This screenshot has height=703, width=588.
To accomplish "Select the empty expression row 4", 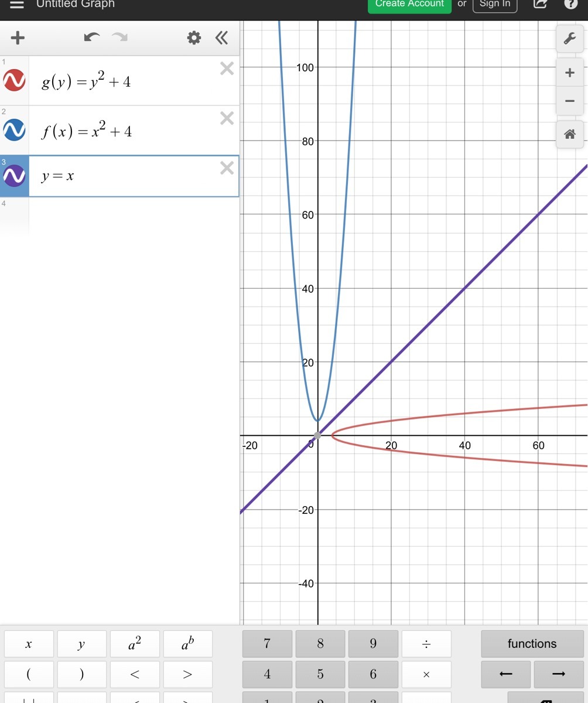I will 119,215.
